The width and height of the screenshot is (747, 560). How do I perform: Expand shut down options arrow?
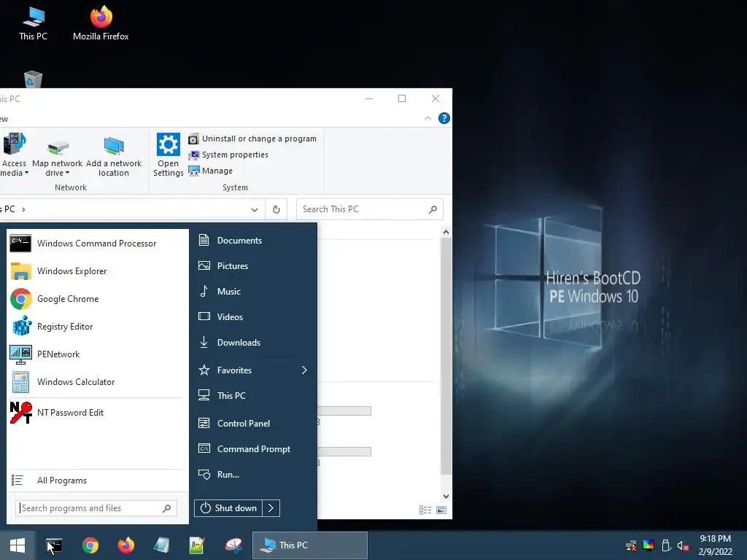(271, 508)
